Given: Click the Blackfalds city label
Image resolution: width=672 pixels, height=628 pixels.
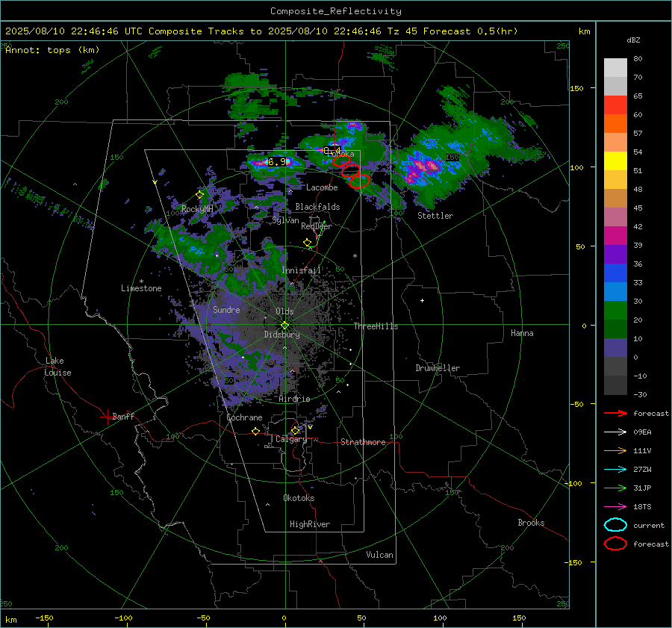Looking at the screenshot, I should coord(317,207).
